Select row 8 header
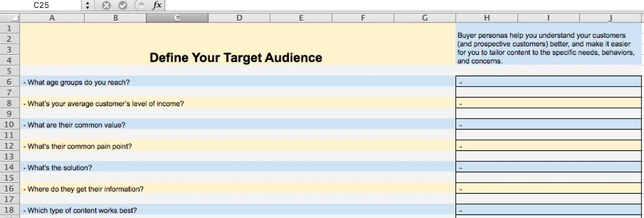Viewport: 644px width, 218px height. click(10, 103)
